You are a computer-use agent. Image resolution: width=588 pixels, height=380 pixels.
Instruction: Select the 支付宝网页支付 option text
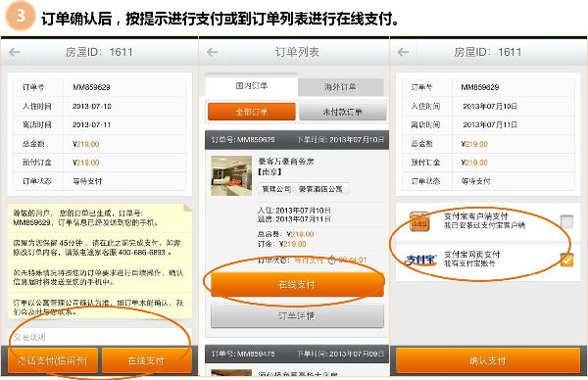coord(471,259)
